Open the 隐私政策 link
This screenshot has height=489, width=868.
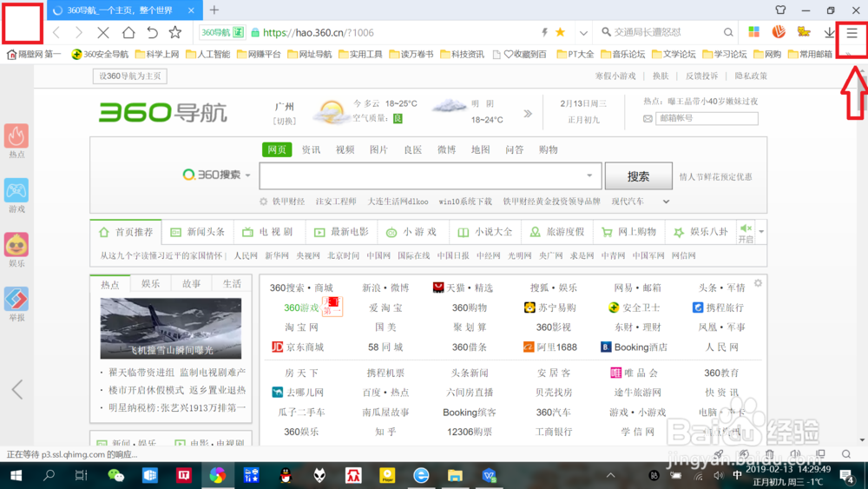pyautogui.click(x=751, y=76)
